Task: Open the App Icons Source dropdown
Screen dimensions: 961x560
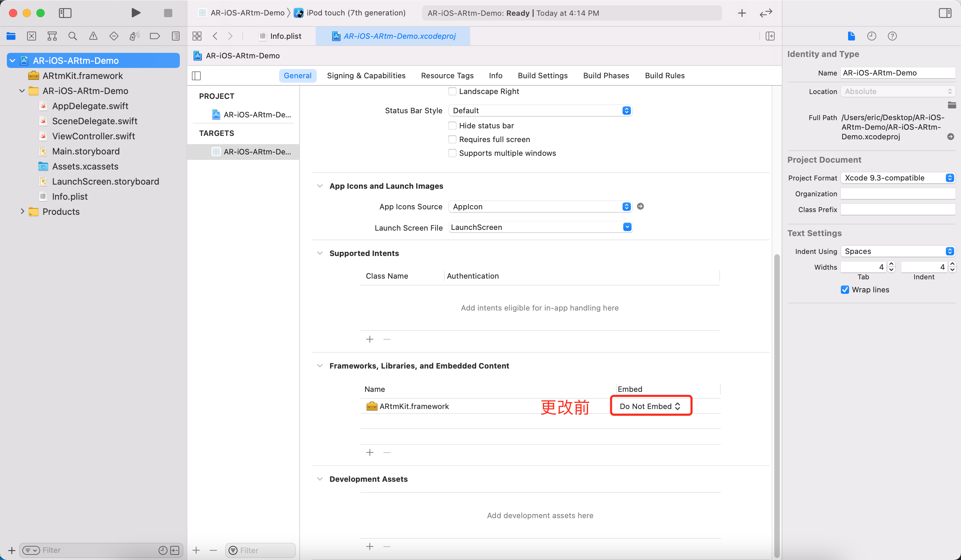Action: tap(540, 207)
